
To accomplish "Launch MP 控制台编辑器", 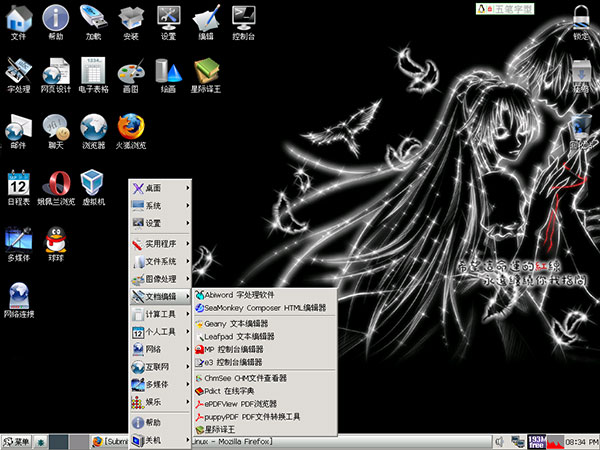I will point(265,349).
